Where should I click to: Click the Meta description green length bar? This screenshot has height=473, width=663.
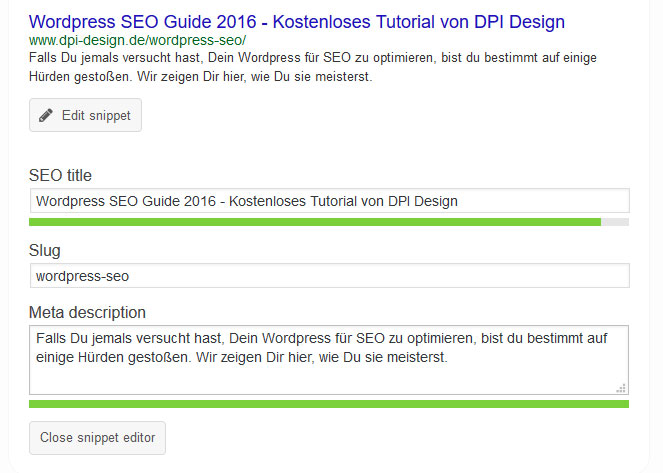point(329,404)
